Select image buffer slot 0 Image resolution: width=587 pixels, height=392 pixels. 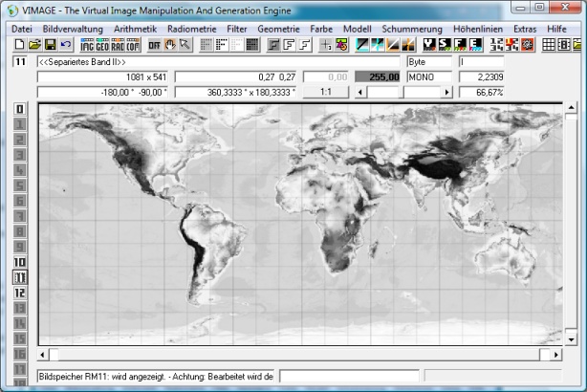point(19,110)
